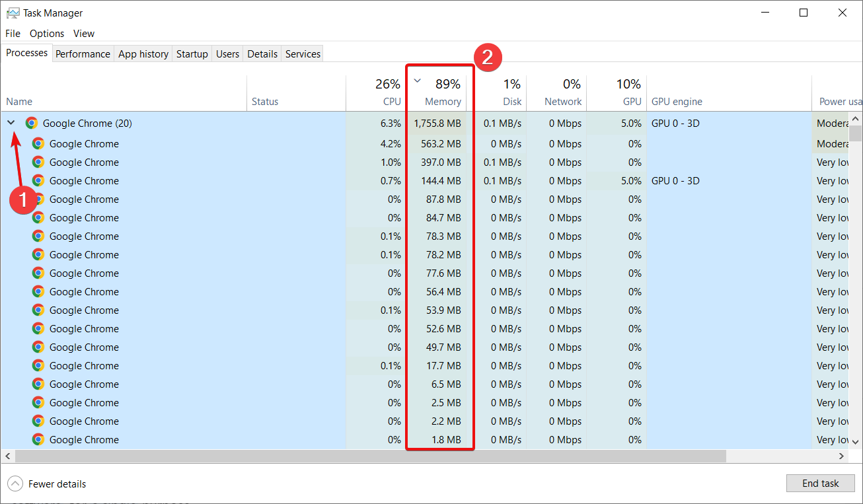Sort by the Network column header
Viewport: 863px width, 504px height.
pos(557,93)
